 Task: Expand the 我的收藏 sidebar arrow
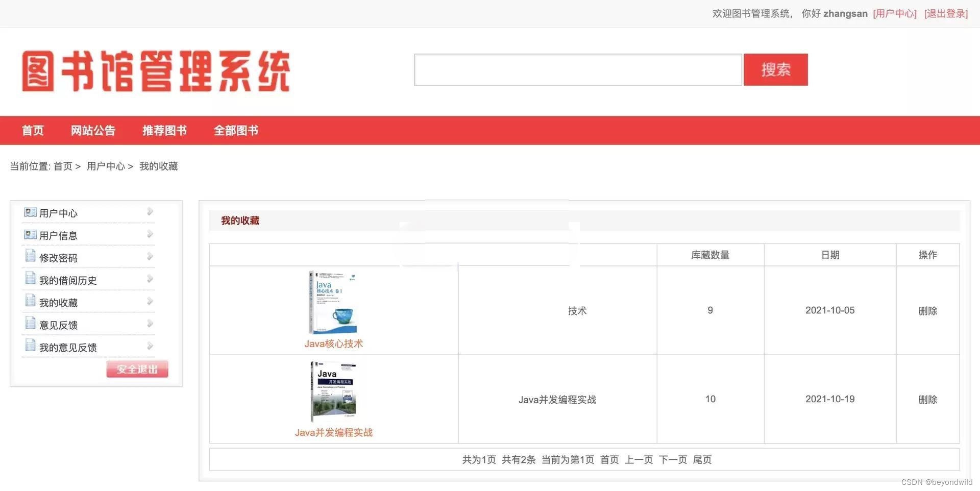pos(150,301)
